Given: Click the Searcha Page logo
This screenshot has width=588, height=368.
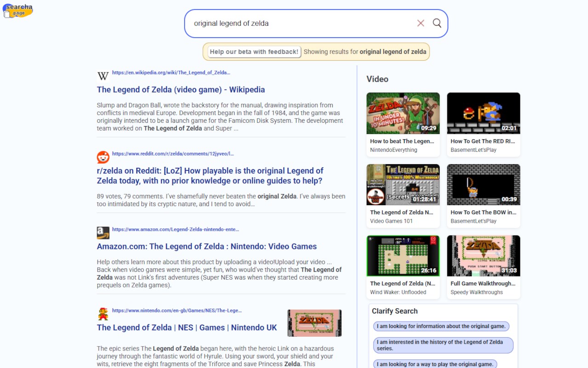Looking at the screenshot, I should coord(17,10).
